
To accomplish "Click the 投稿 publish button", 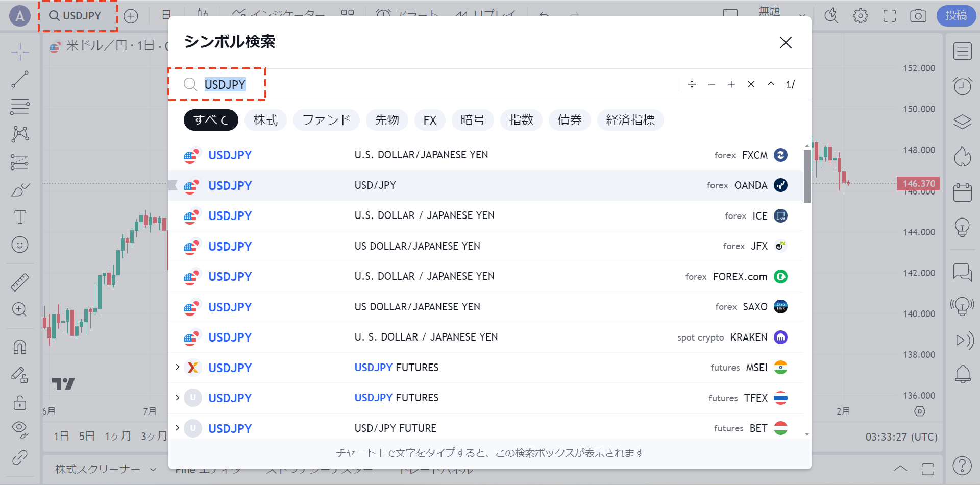I will tap(956, 16).
